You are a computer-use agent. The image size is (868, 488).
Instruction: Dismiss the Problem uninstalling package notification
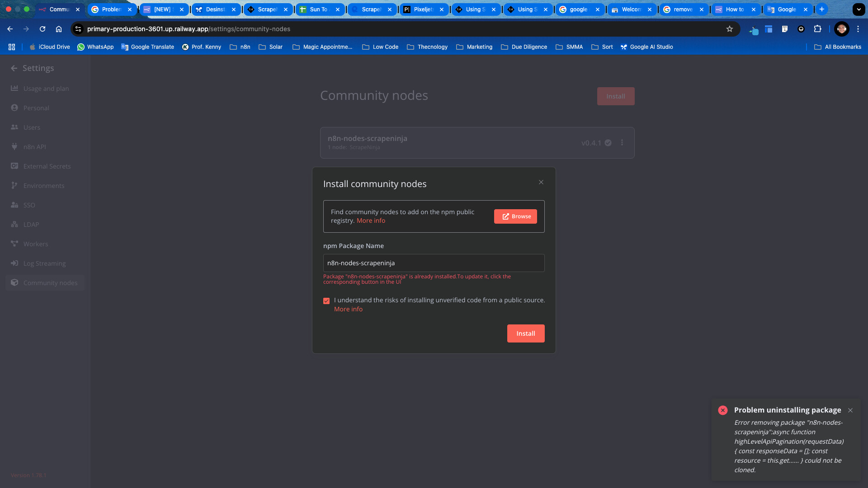850,410
